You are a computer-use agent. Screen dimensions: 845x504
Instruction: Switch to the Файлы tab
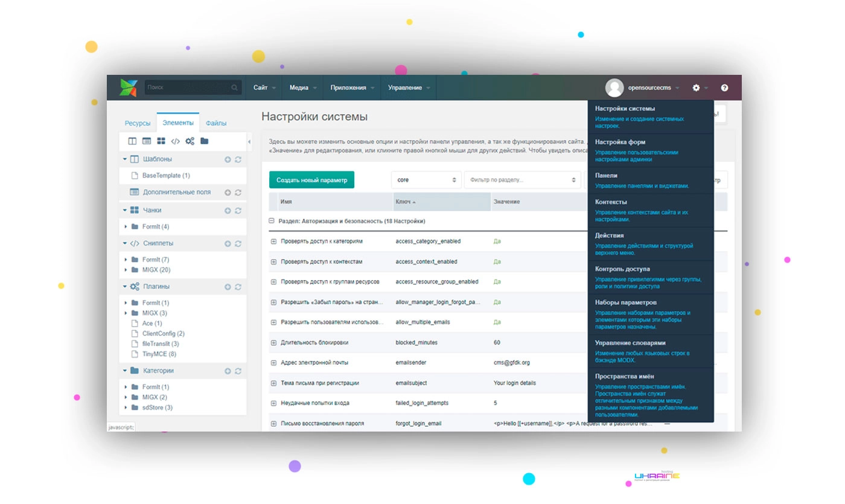pyautogui.click(x=216, y=123)
